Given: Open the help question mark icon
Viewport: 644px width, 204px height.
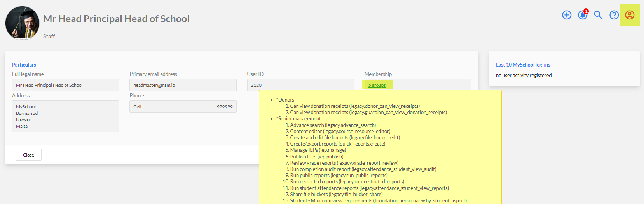Looking at the screenshot, I should coord(614,15).
